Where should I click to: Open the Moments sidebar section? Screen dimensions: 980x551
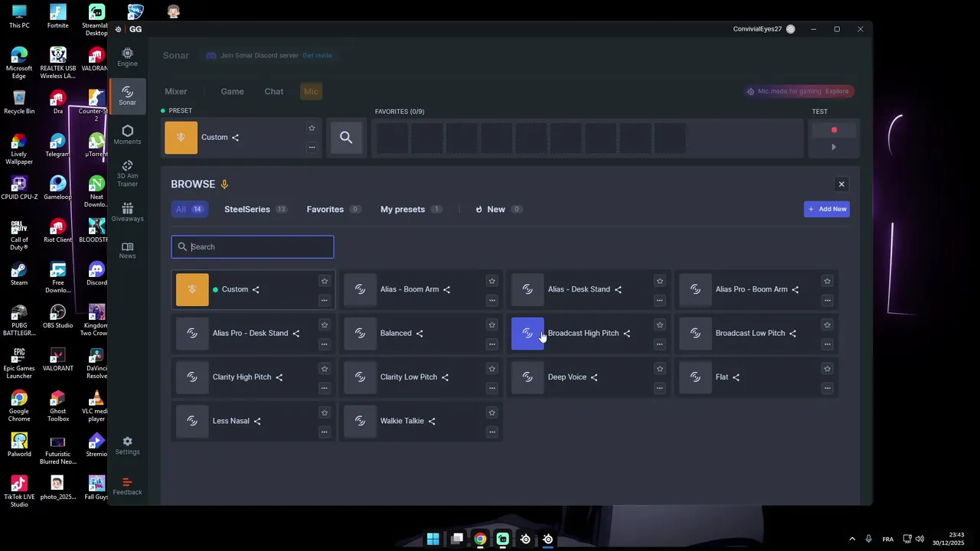(127, 135)
